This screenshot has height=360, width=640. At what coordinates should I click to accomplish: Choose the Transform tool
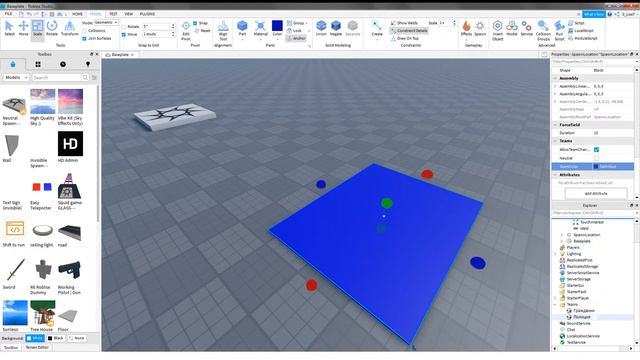pyautogui.click(x=70, y=29)
